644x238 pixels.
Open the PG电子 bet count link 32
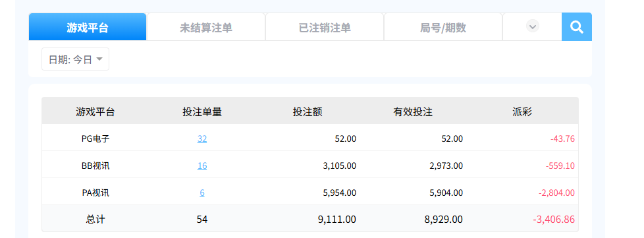pos(202,139)
